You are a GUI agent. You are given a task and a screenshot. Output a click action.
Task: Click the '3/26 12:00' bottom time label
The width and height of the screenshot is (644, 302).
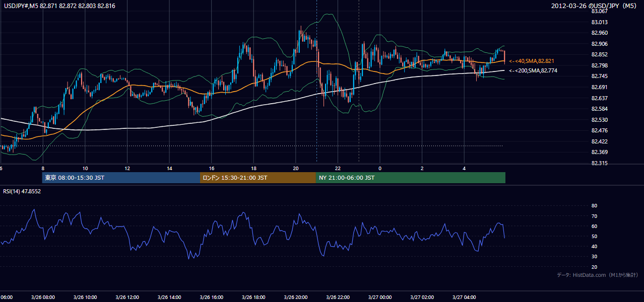[x=127, y=297]
